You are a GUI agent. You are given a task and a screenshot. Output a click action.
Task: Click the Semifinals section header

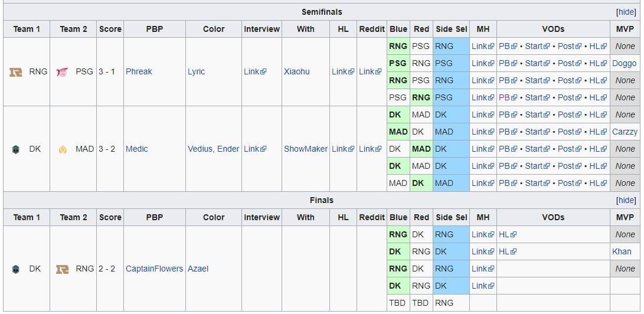pyautogui.click(x=322, y=12)
